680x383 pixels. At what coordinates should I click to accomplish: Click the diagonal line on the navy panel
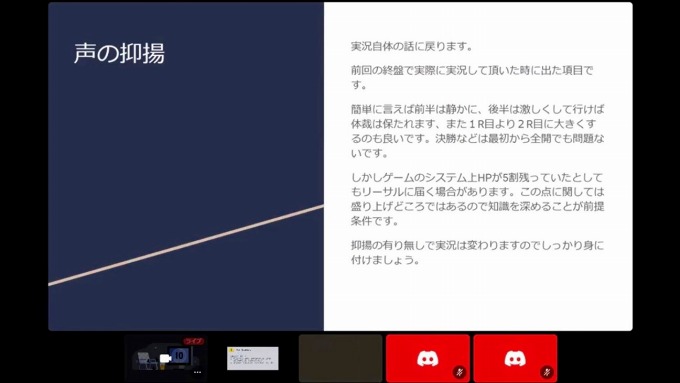click(x=186, y=246)
